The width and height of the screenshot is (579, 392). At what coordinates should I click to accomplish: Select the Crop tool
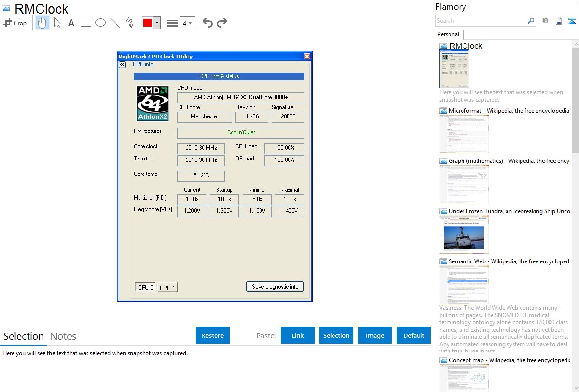(15, 23)
